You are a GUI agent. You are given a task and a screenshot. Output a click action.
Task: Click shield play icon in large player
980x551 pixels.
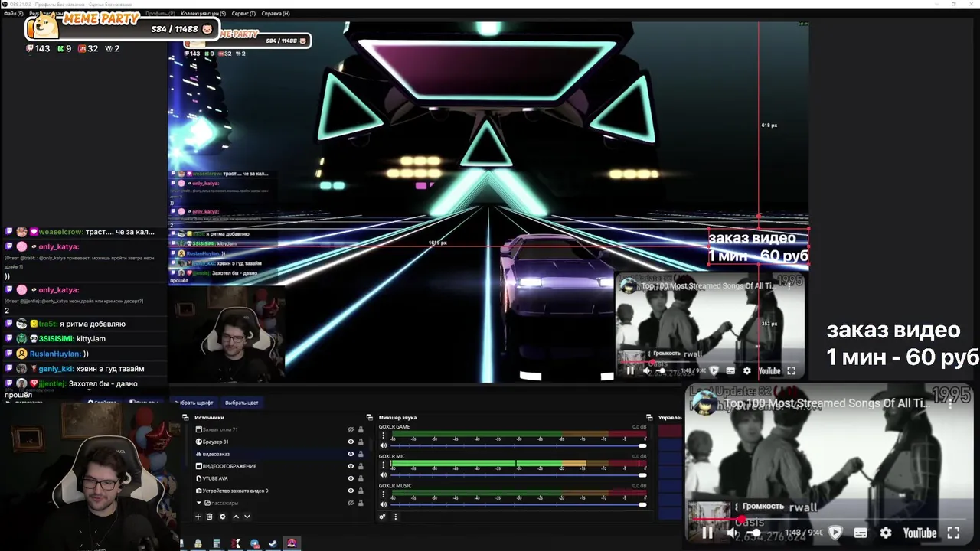coord(835,533)
